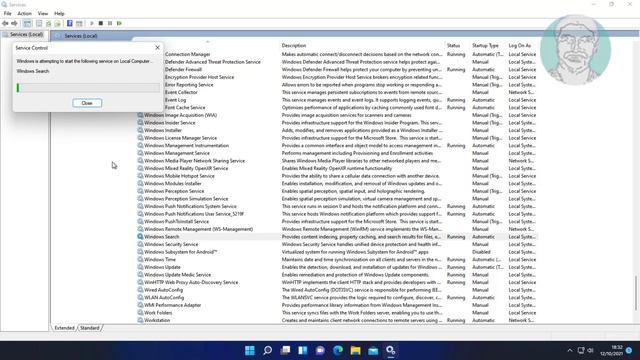The image size is (640, 360).
Task: Select the Work Folders service
Action: pyautogui.click(x=337, y=313)
